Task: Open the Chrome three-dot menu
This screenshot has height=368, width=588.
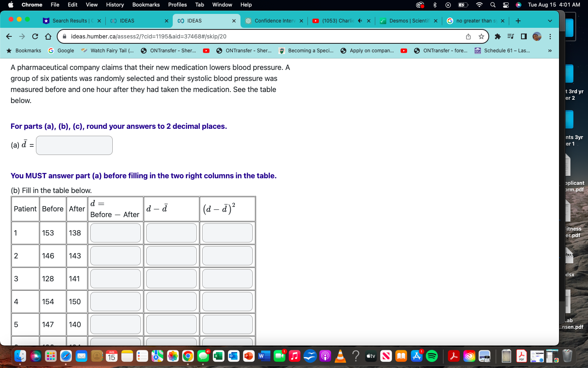Action: coord(550,37)
